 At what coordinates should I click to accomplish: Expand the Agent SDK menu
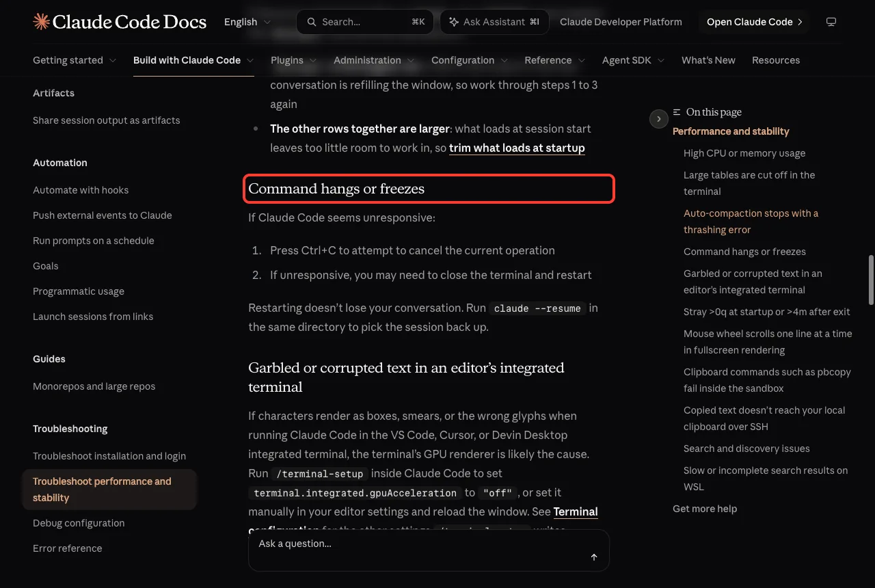pos(634,60)
